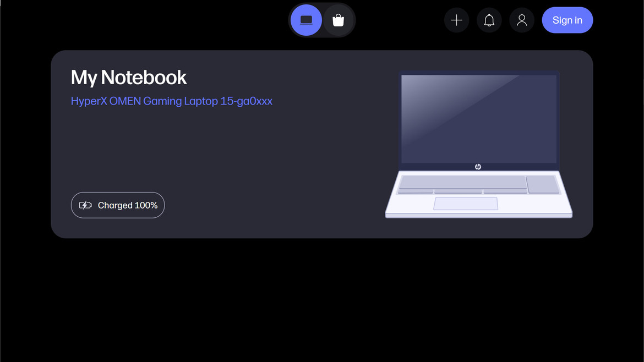Click the My Notebook heading
Viewport: 644px width, 362px height.
click(129, 78)
